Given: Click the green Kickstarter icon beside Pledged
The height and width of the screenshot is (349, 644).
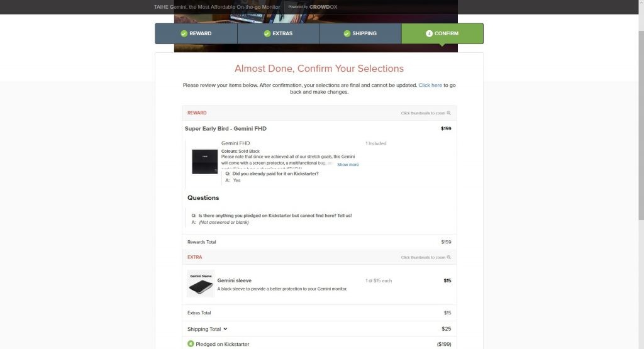Looking at the screenshot, I should click(x=191, y=344).
